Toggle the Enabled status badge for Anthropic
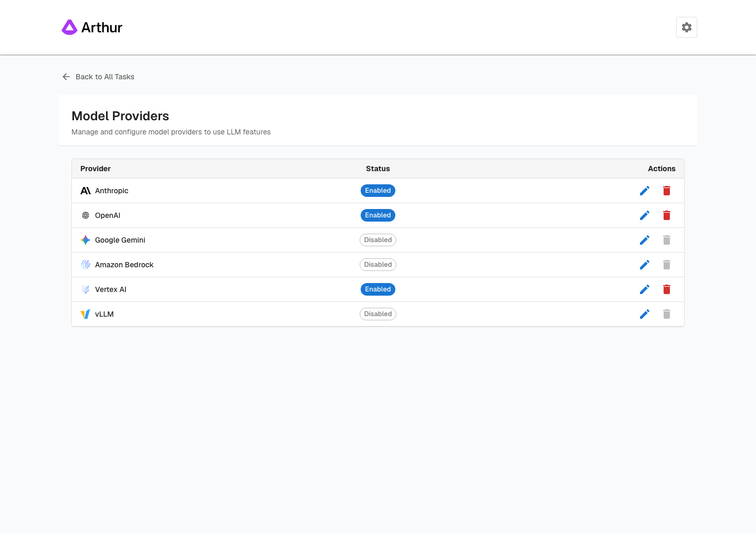Viewport: 756px width, 533px height. point(378,191)
